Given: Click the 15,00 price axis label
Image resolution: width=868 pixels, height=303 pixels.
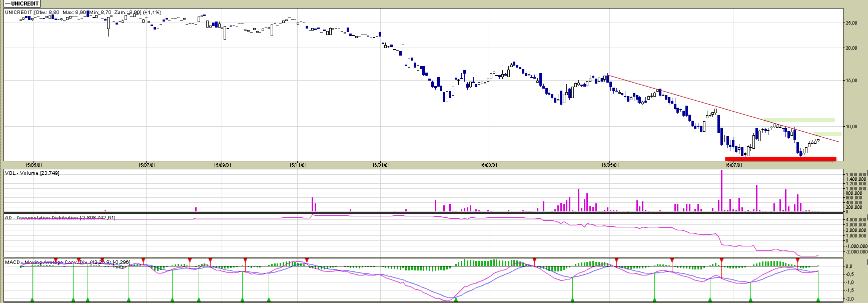Looking at the screenshot, I should (x=851, y=81).
